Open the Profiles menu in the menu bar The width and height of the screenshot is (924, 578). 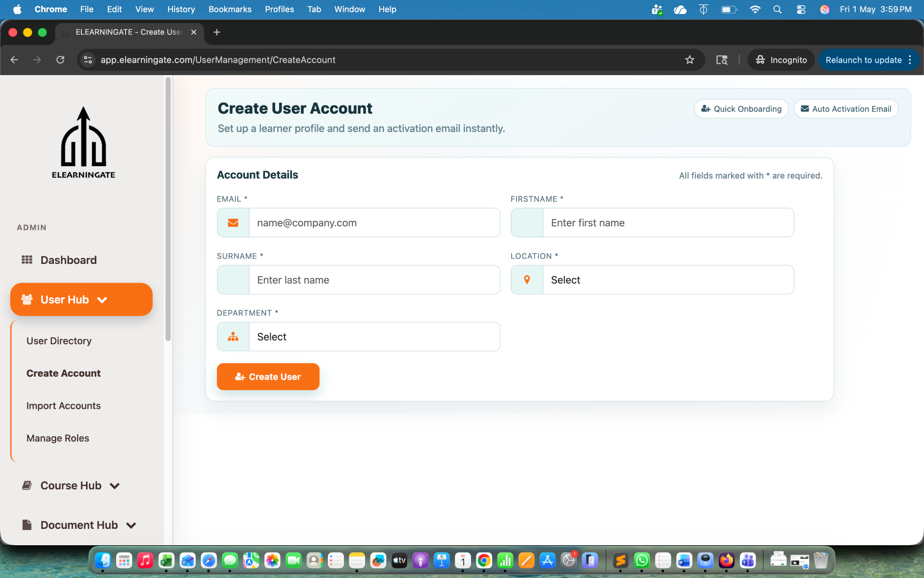coord(279,9)
